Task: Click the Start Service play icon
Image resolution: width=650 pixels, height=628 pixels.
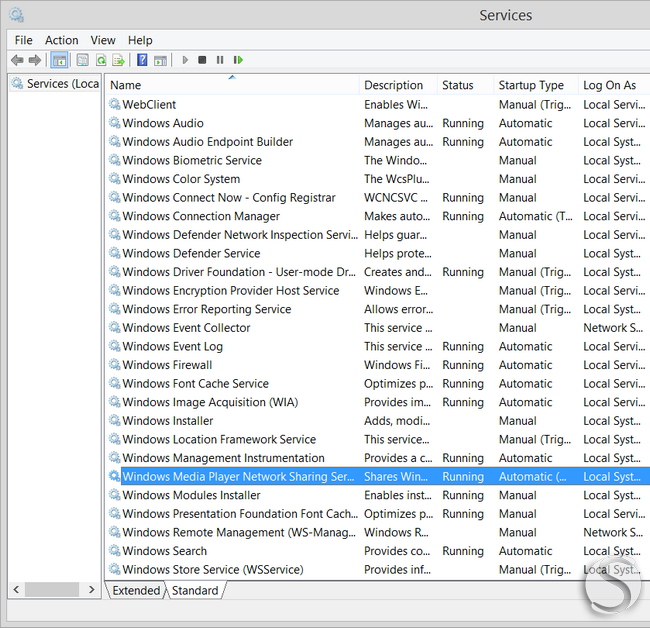Action: click(x=185, y=60)
